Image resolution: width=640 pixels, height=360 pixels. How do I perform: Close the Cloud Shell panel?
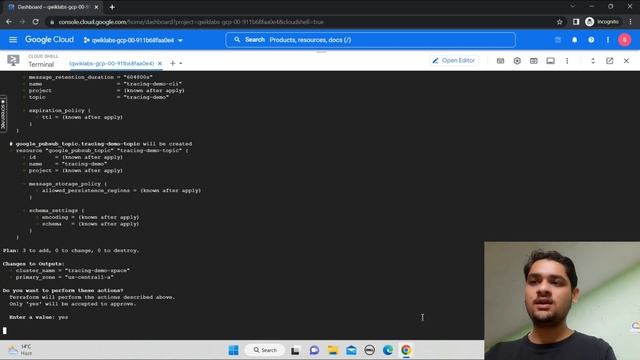pyautogui.click(x=626, y=61)
